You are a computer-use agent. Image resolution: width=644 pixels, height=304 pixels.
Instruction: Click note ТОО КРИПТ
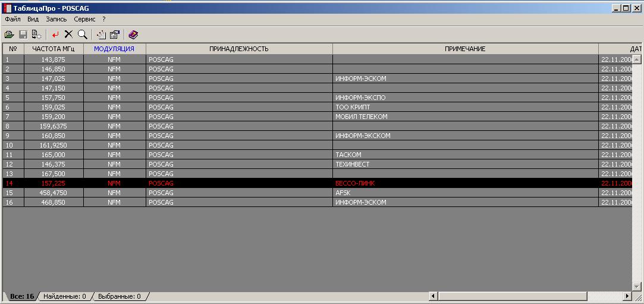(x=353, y=107)
